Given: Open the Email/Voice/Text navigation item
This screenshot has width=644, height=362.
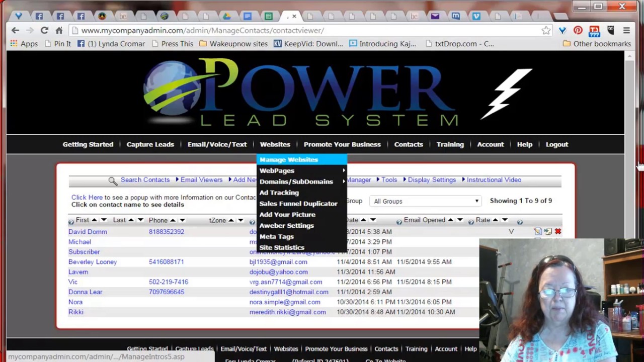Looking at the screenshot, I should pos(217,144).
